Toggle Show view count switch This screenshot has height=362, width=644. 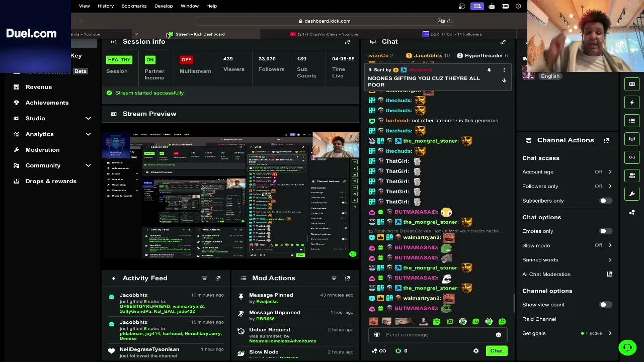click(605, 305)
